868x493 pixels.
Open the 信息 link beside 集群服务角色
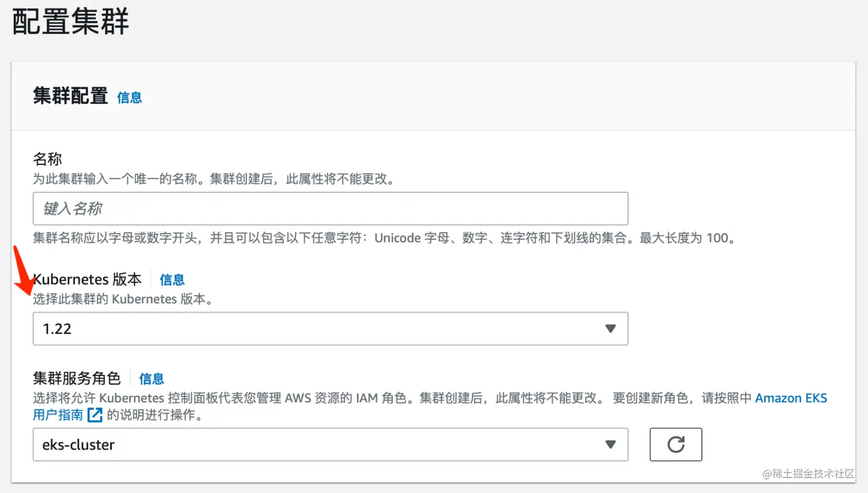click(152, 379)
